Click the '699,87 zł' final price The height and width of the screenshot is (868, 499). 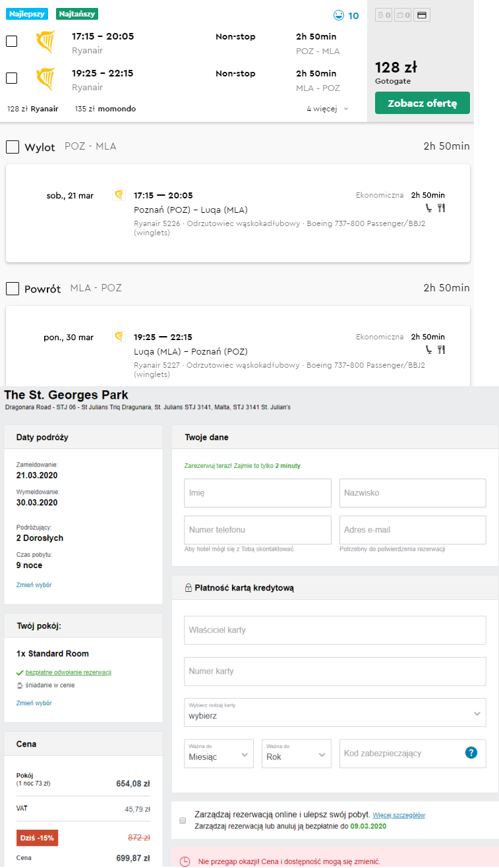coord(133,858)
